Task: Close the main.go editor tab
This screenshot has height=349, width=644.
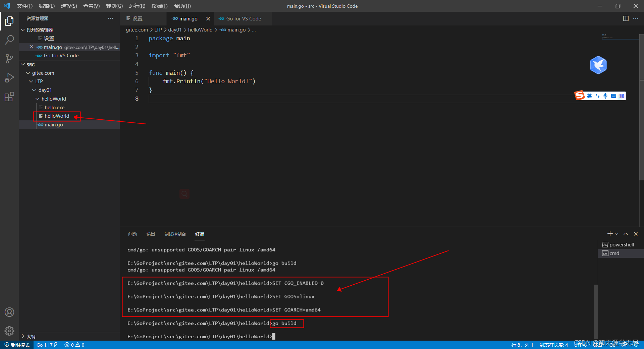Action: tap(208, 19)
